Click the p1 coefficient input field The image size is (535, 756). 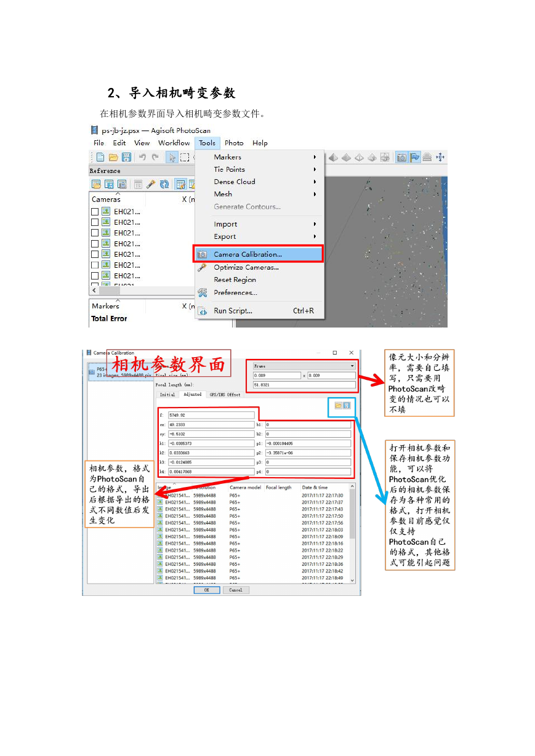308,443
